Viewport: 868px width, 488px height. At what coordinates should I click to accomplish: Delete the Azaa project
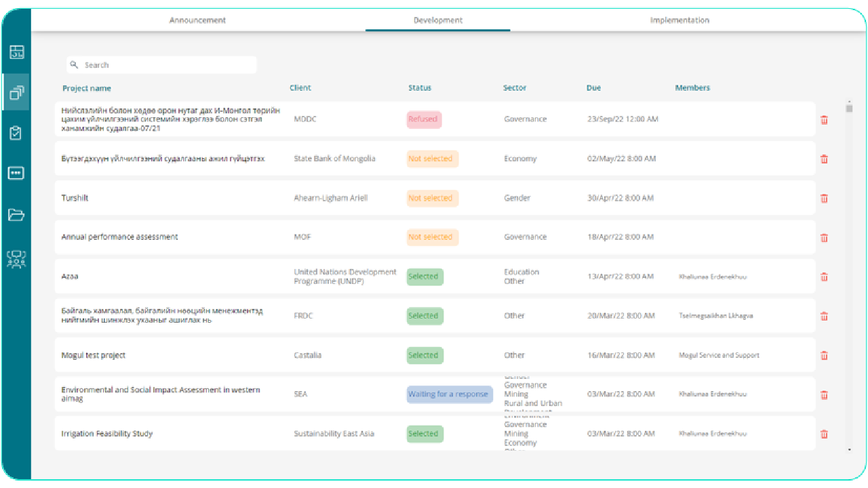(x=824, y=277)
